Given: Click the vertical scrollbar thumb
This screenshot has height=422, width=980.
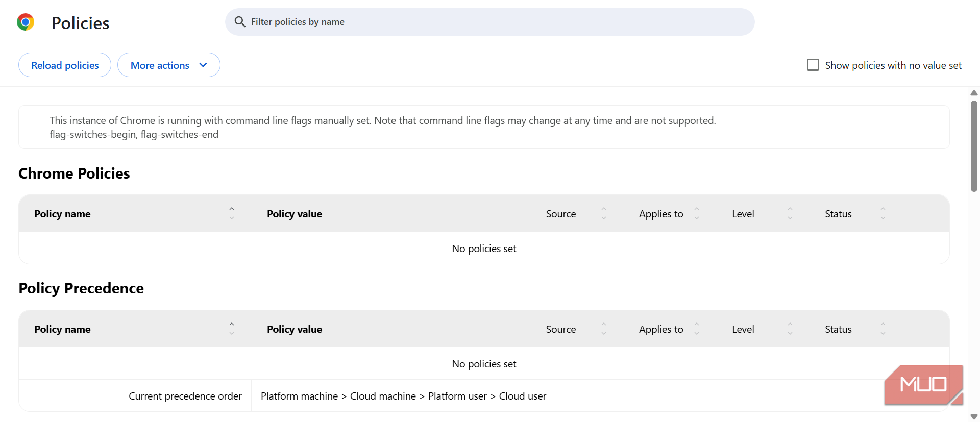Looking at the screenshot, I should click(x=974, y=146).
